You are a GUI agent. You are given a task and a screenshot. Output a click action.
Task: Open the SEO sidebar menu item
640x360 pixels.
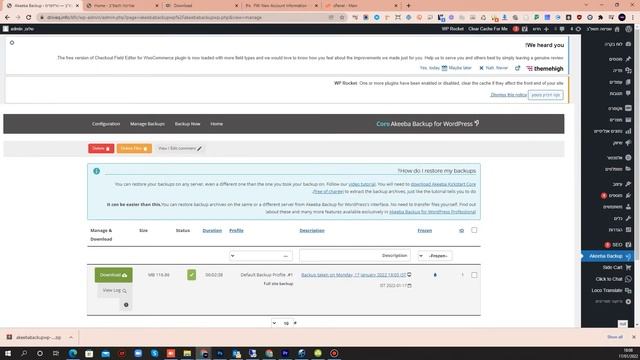[617, 245]
